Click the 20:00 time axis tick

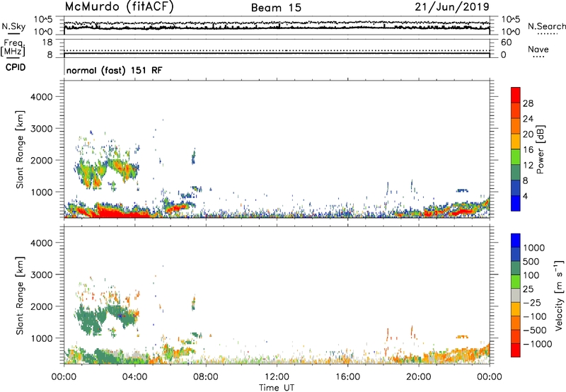419,377
